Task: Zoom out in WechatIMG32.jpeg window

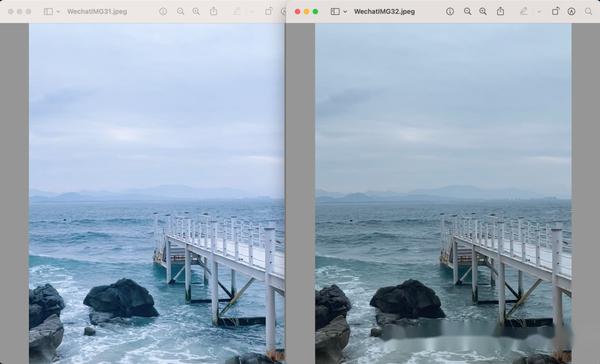Action: click(467, 11)
